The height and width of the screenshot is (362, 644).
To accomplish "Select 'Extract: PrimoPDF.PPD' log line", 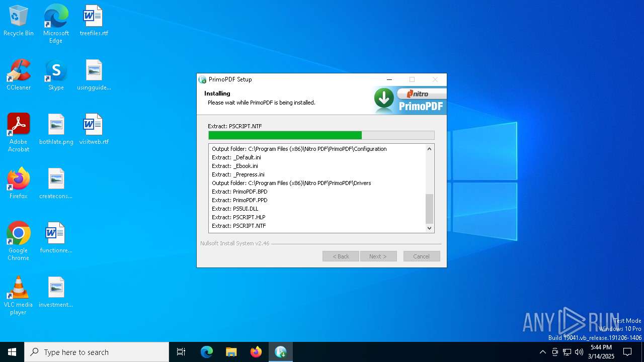I will click(x=239, y=200).
